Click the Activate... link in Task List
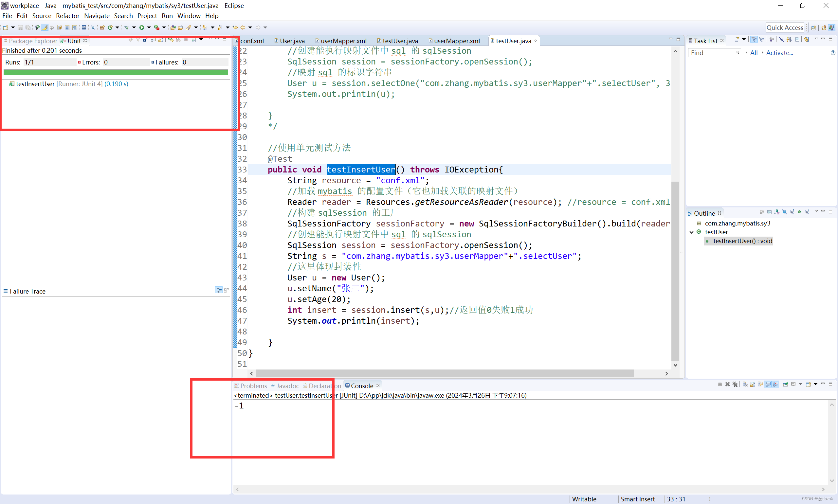The image size is (838, 504). [x=780, y=53]
